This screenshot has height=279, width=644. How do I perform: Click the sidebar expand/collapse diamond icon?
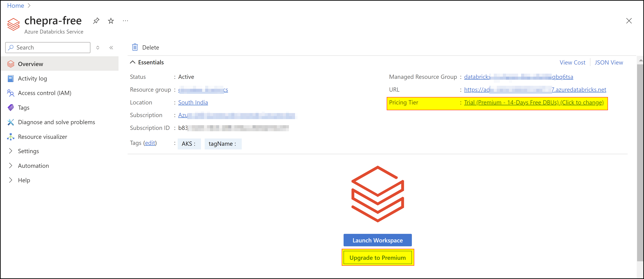coord(98,48)
